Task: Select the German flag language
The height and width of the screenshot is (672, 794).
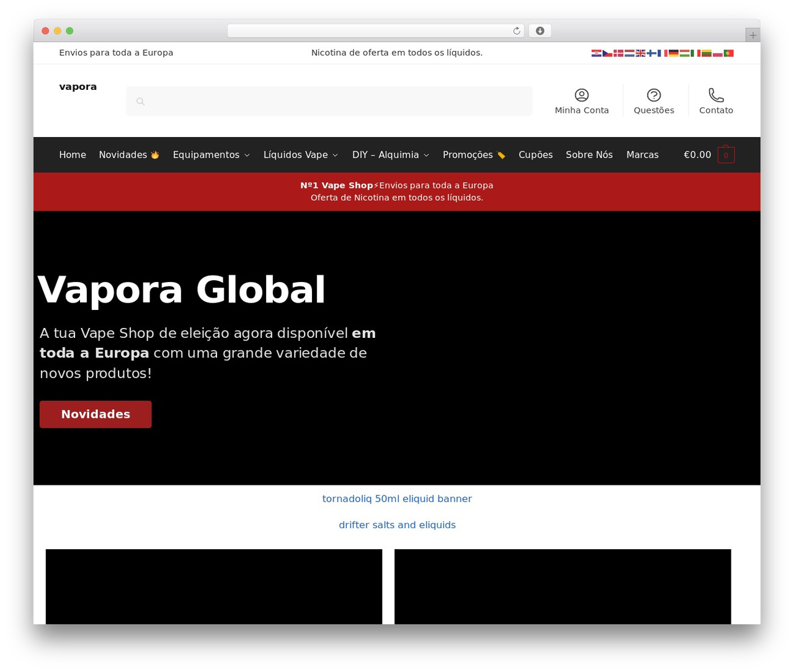Action: click(x=674, y=53)
